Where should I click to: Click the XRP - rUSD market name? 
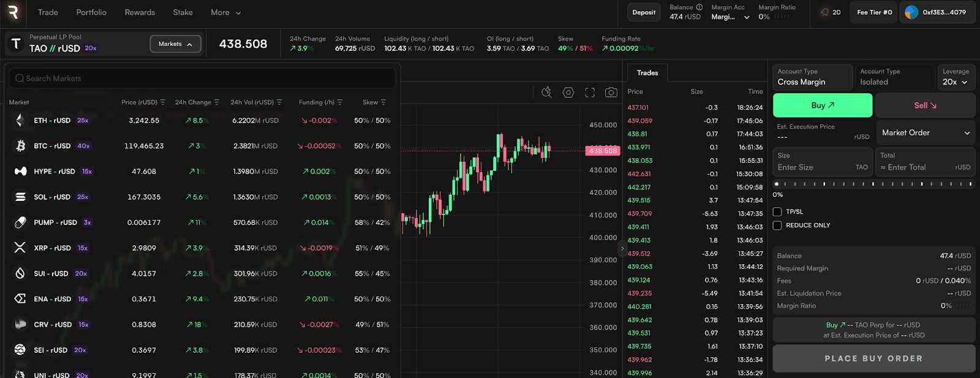[52, 248]
